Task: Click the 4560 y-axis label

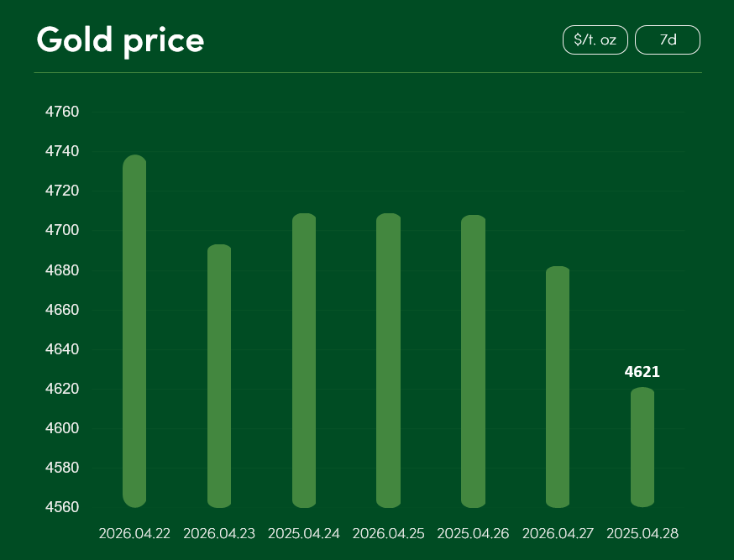Action: coord(61,507)
